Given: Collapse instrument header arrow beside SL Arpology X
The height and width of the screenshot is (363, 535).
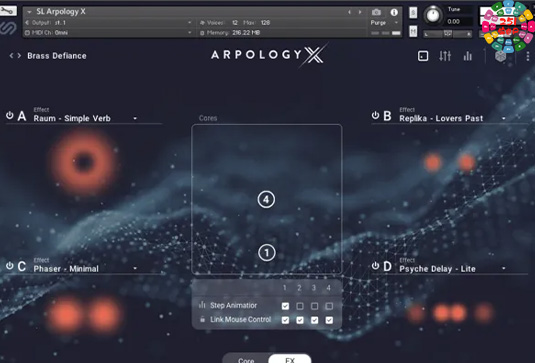Looking at the screenshot, I should (29, 12).
